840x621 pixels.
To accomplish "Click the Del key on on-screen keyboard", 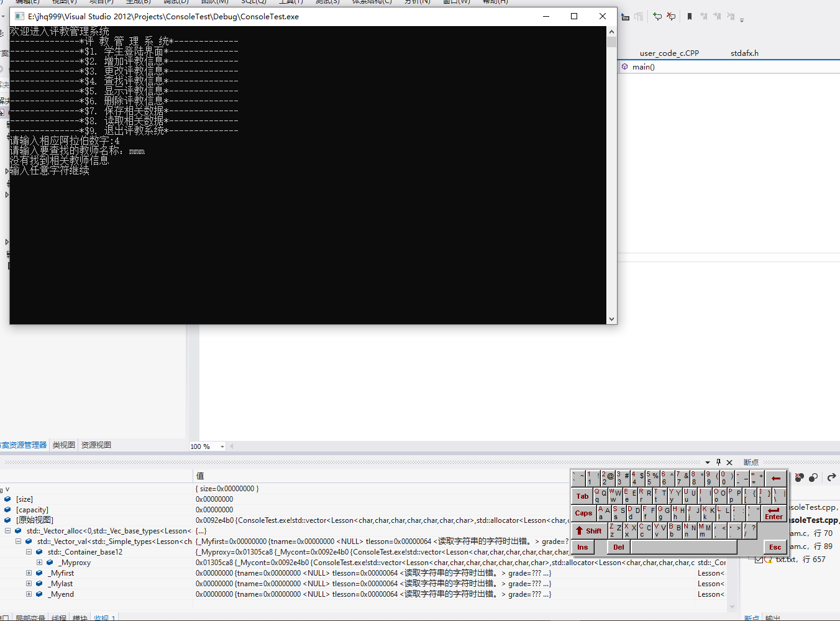I will (x=619, y=547).
